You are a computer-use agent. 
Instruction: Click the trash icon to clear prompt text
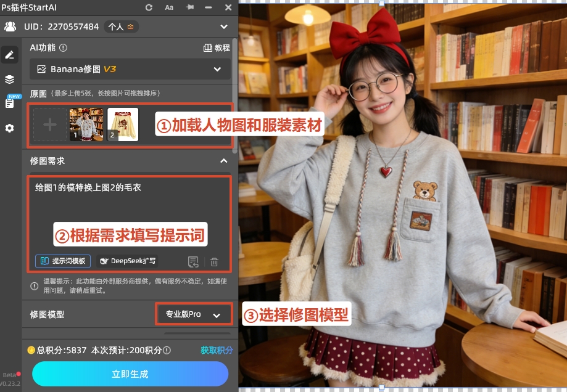[x=213, y=261]
